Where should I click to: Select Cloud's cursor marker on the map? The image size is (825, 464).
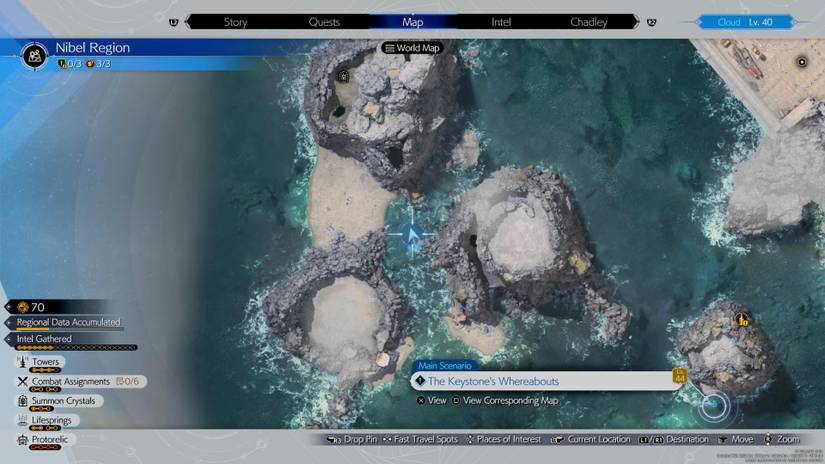(409, 235)
